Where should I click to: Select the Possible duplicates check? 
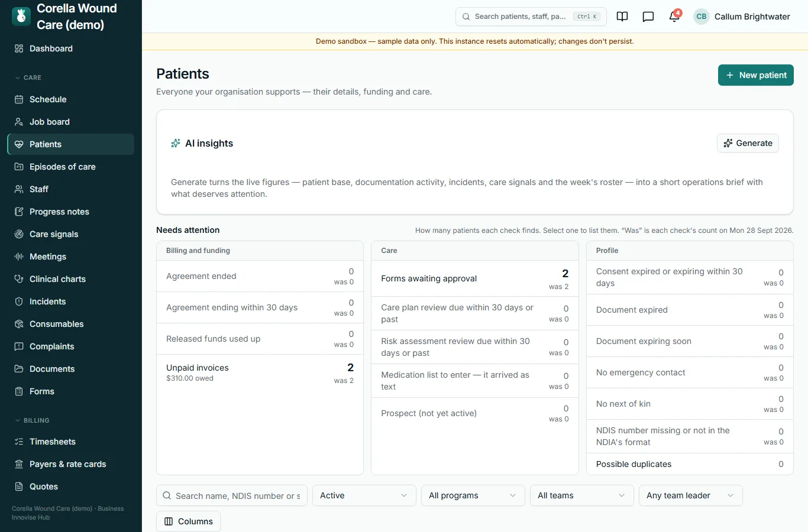pyautogui.click(x=690, y=464)
